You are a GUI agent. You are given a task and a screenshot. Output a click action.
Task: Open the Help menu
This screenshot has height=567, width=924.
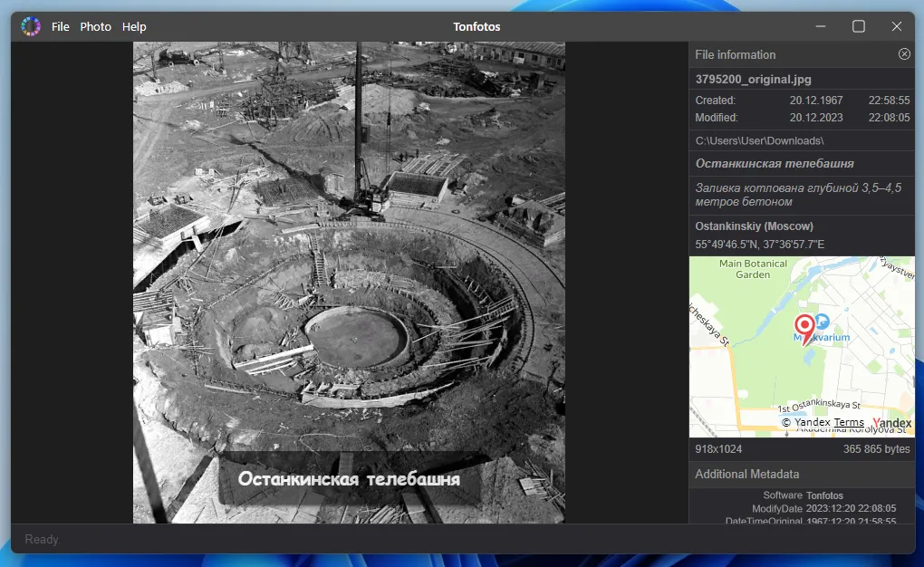(x=134, y=26)
